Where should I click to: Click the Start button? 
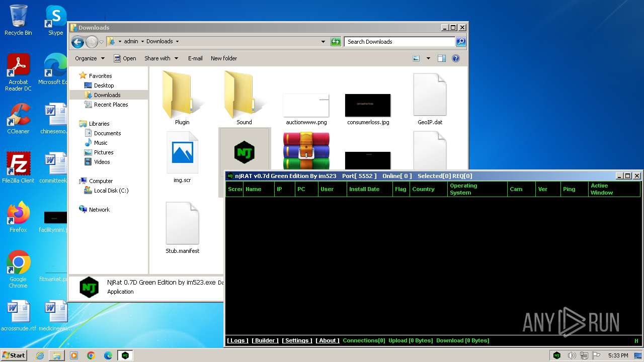14,355
